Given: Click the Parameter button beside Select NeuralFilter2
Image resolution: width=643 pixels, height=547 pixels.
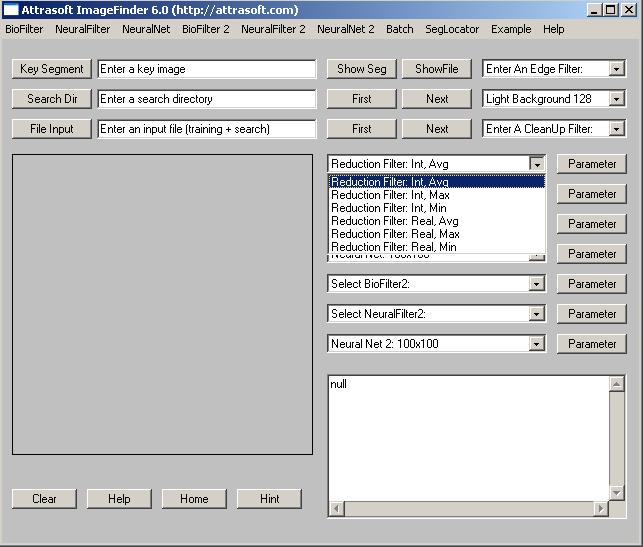Looking at the screenshot, I should coord(592,314).
